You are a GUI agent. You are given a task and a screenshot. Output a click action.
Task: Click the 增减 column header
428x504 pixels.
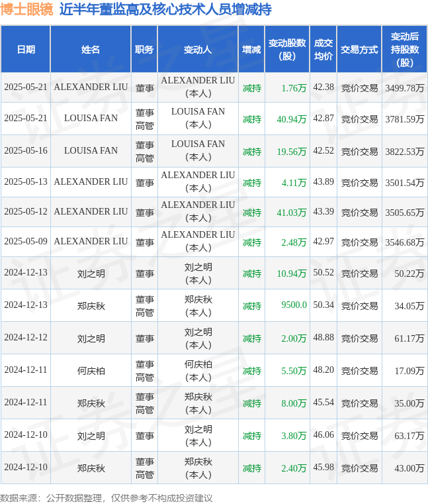click(251, 50)
